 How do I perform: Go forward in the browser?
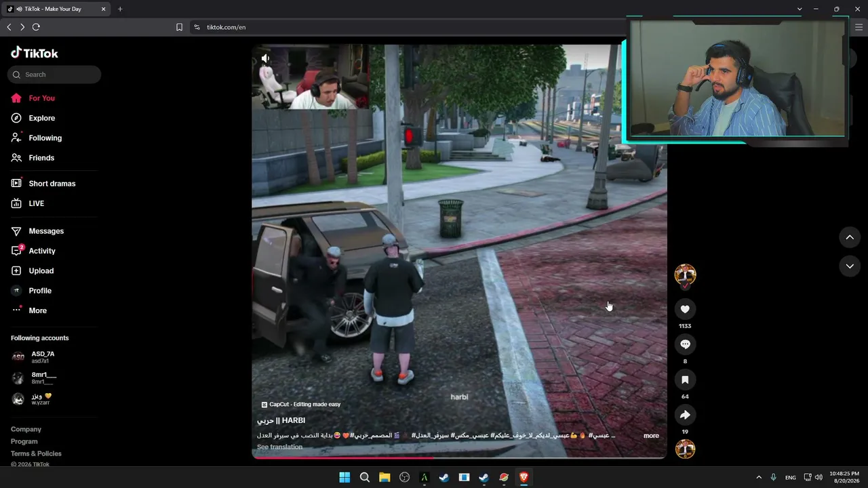pyautogui.click(x=22, y=27)
